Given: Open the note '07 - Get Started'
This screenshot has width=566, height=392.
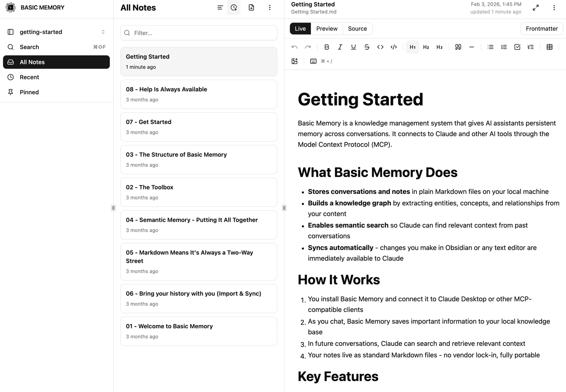Looking at the screenshot, I should tap(199, 127).
